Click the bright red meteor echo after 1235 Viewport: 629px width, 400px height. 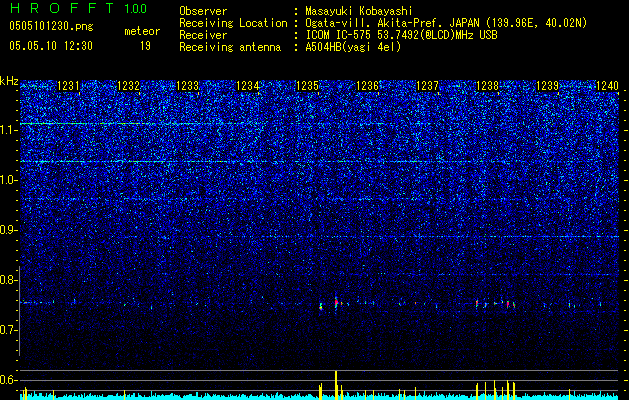(x=336, y=303)
